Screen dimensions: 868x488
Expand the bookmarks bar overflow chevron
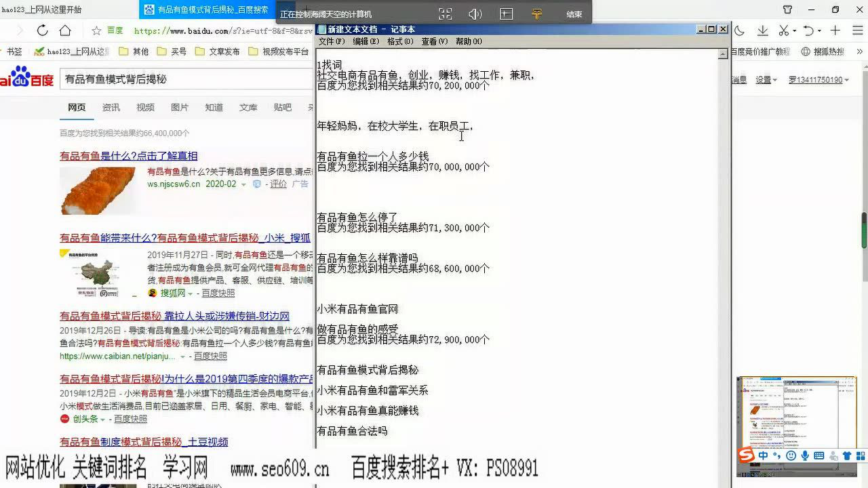pyautogui.click(x=858, y=52)
